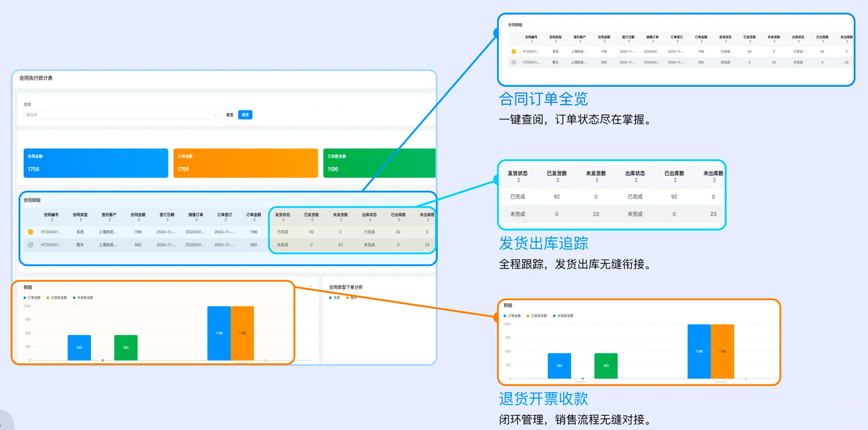The image size is (868, 430).
Task: Click the refresh icon beside the 明细 chart
Action: pos(310,287)
